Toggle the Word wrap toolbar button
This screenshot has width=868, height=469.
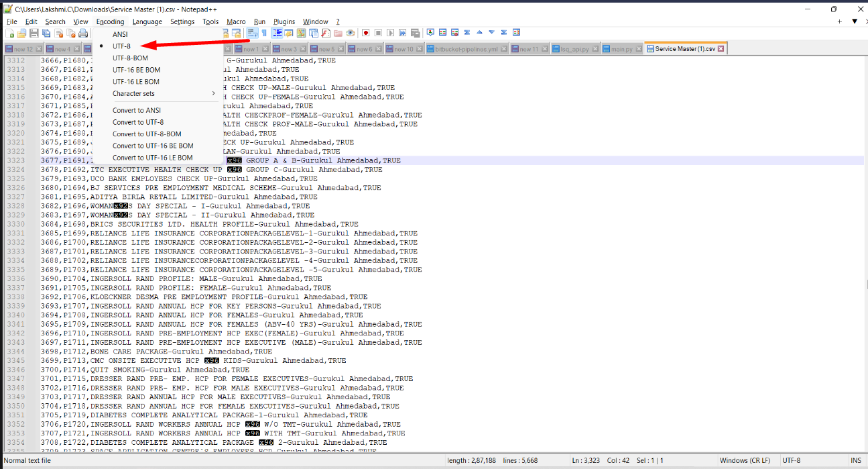coord(252,33)
